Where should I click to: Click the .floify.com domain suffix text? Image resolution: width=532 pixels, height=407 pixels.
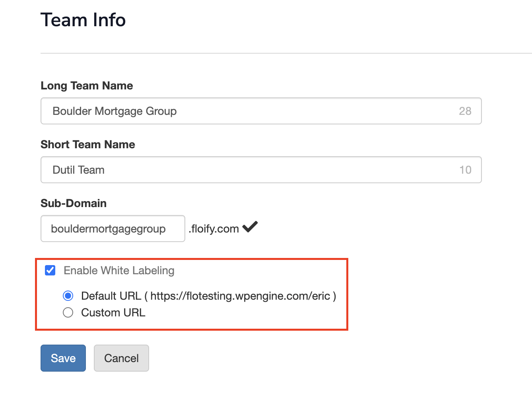click(x=214, y=229)
